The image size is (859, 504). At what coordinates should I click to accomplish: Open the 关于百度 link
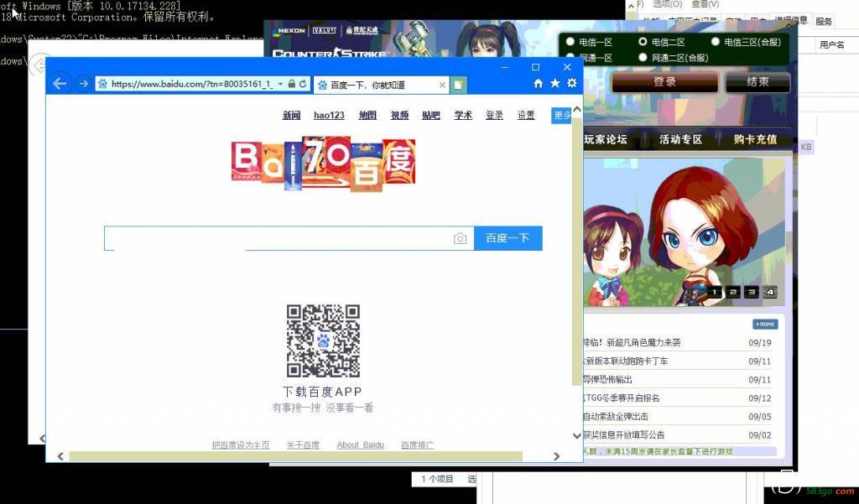point(303,444)
